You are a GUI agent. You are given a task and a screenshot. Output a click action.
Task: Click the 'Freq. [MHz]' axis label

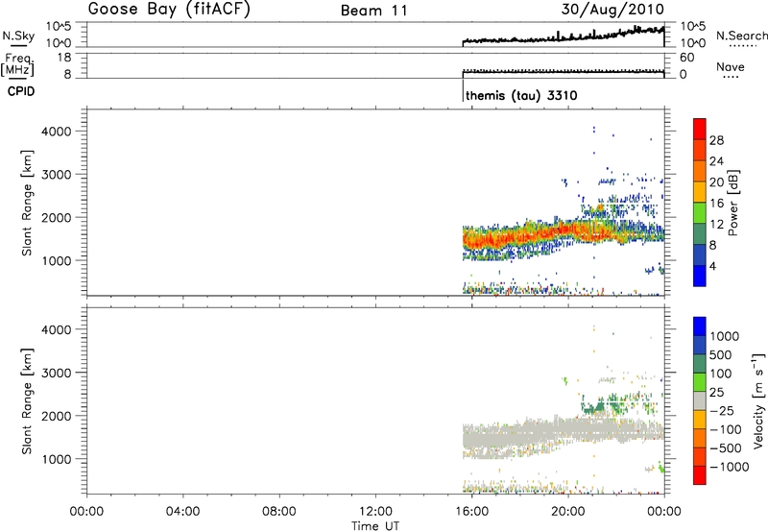pos(17,64)
